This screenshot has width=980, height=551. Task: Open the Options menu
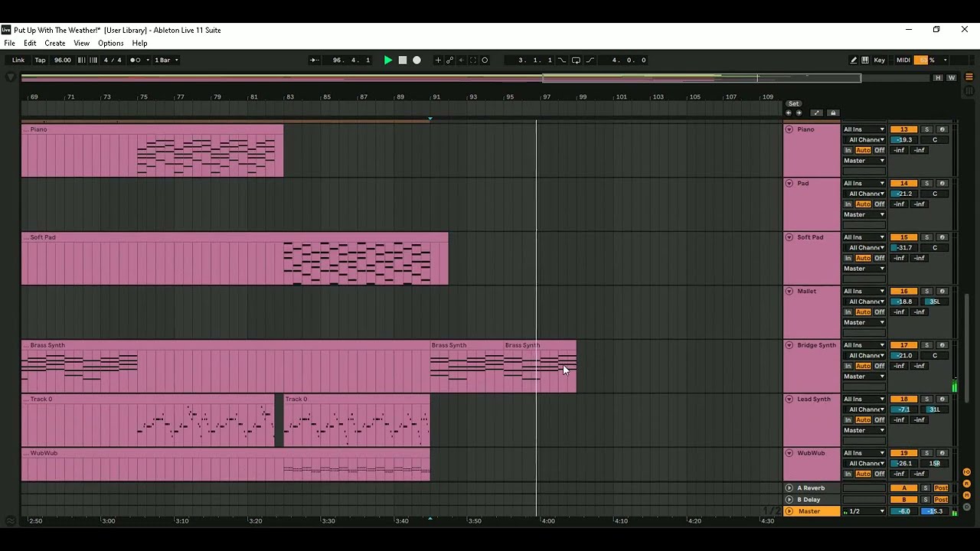110,44
